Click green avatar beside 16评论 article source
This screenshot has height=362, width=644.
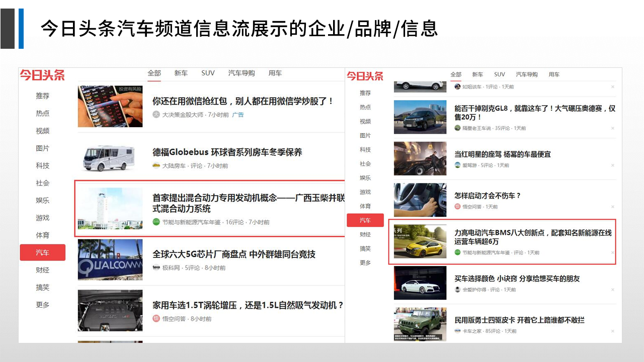(156, 222)
